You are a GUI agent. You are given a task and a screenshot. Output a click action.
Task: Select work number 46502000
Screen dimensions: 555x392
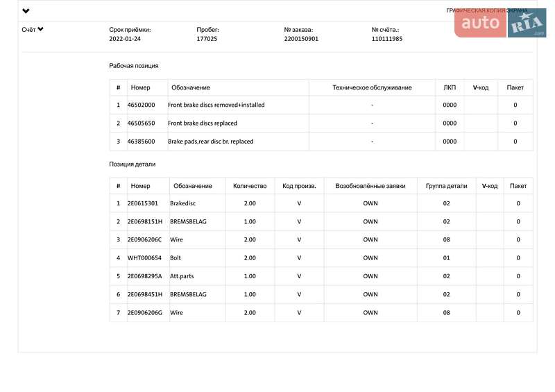142,105
